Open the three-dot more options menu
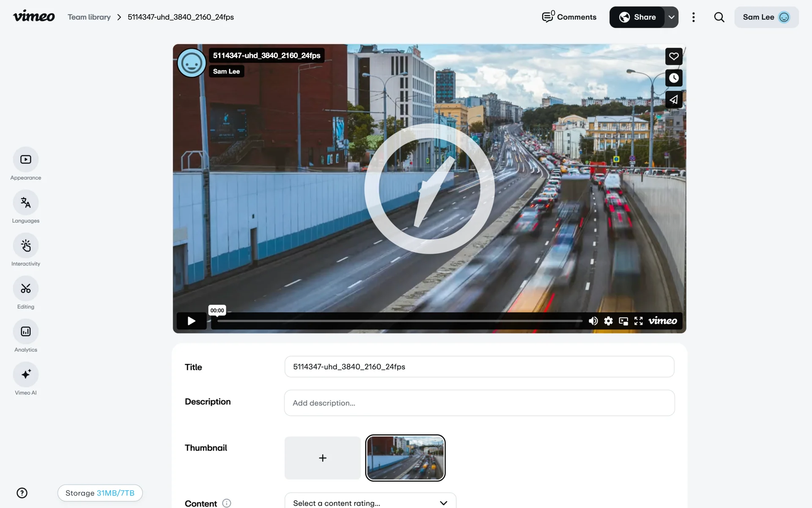 click(x=693, y=17)
